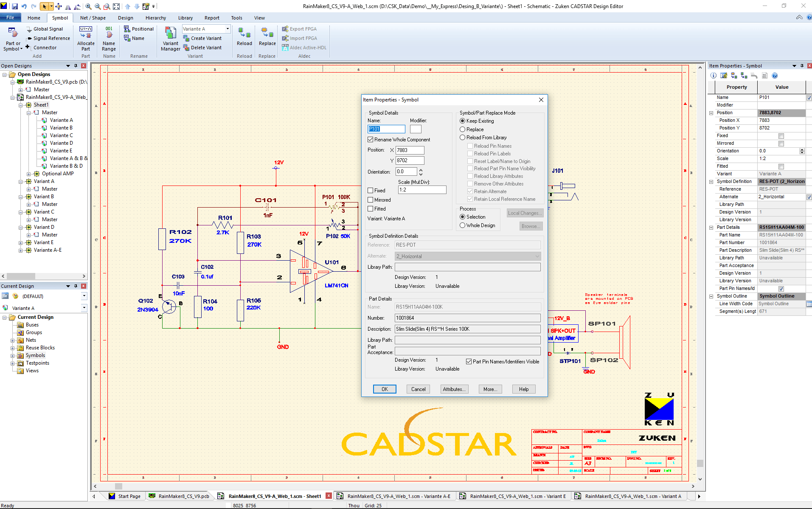Expand the Variante A-E tree node
Screen dimensions: 812x509
pyautogui.click(x=20, y=250)
